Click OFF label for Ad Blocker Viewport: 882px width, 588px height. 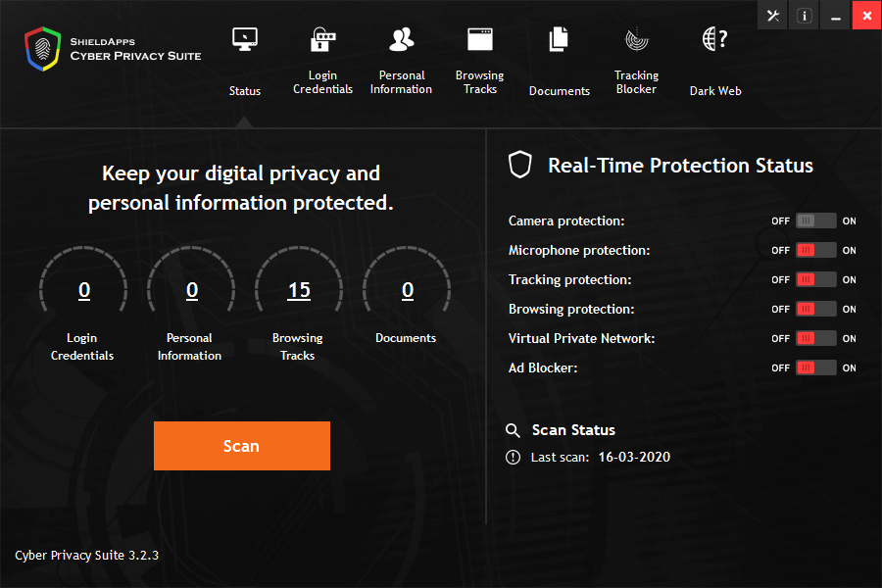point(780,368)
